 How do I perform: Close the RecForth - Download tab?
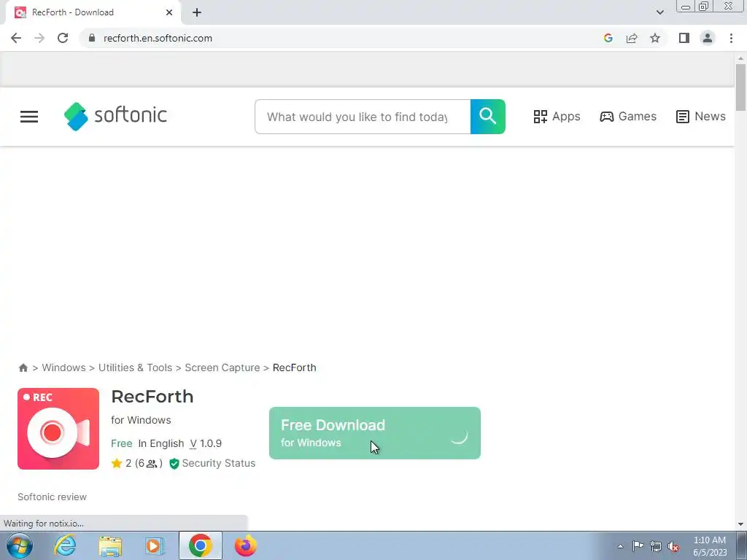(x=169, y=12)
